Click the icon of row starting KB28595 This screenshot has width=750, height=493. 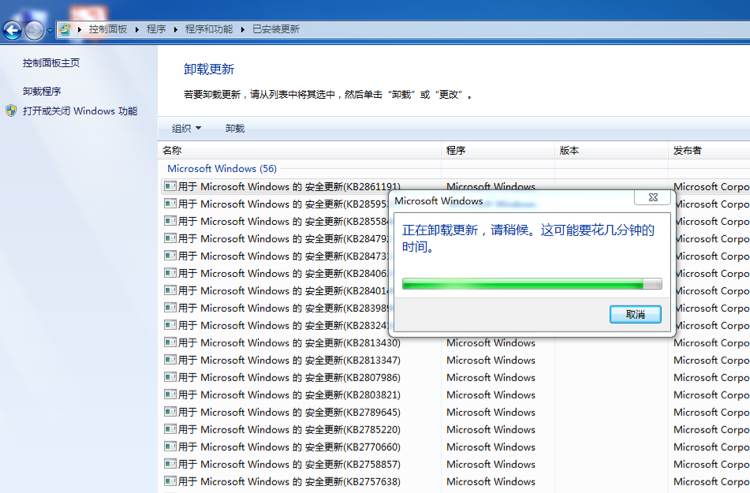pos(170,204)
